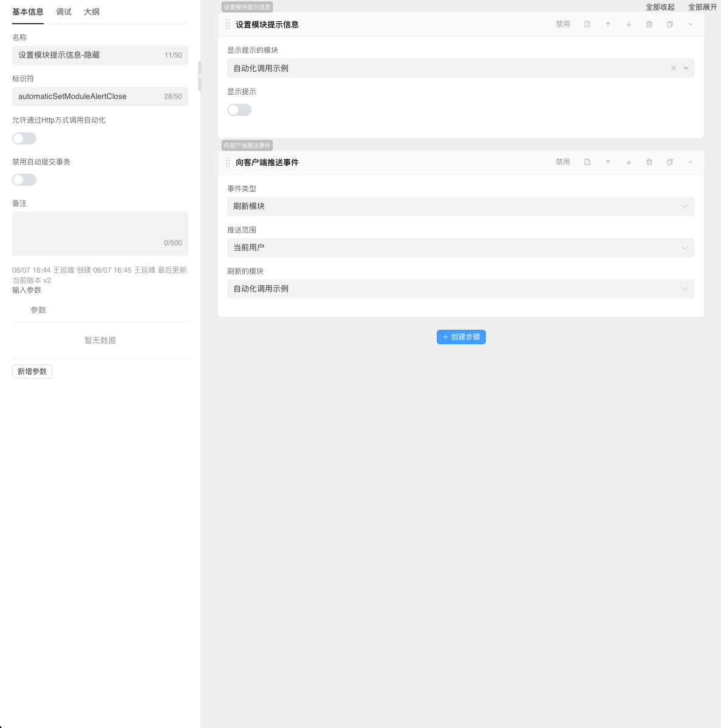Delete the 设置模块提示信息 step via trash icon
The image size is (721, 728).
649,24
